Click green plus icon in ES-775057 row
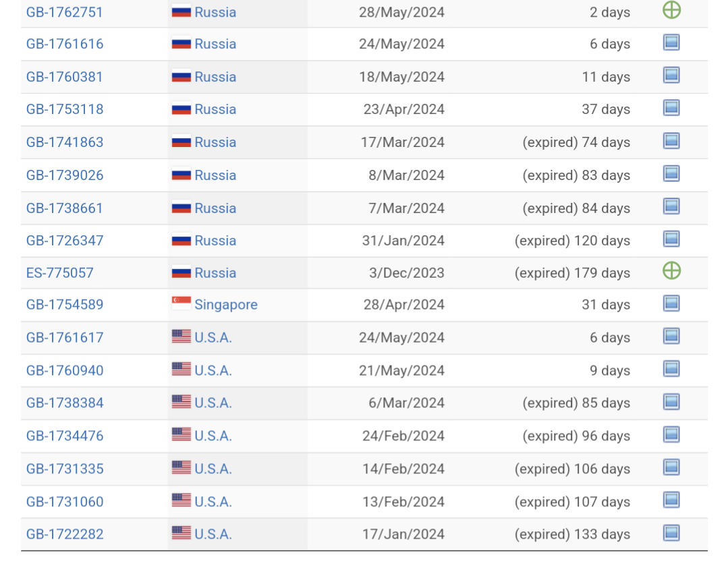The width and height of the screenshot is (728, 563). [x=671, y=271]
